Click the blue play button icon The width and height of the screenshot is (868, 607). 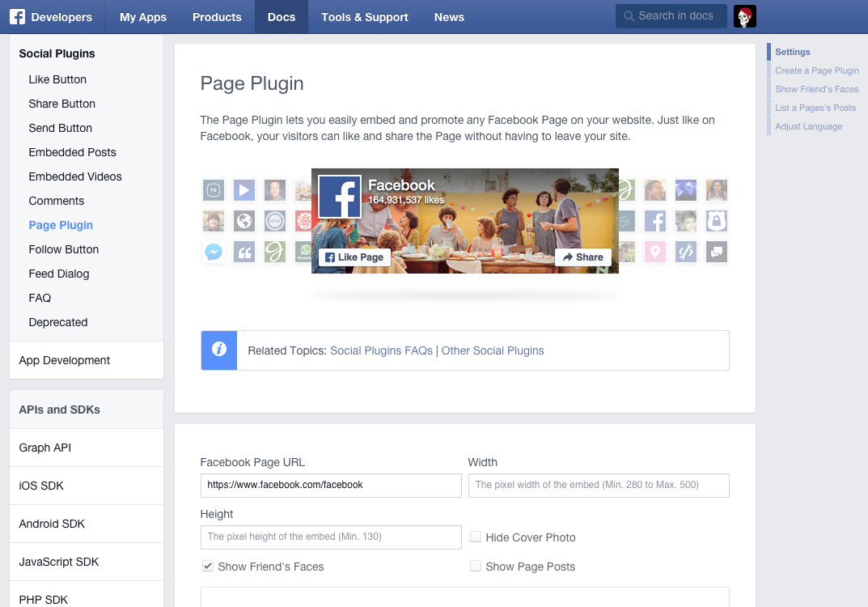click(x=244, y=190)
